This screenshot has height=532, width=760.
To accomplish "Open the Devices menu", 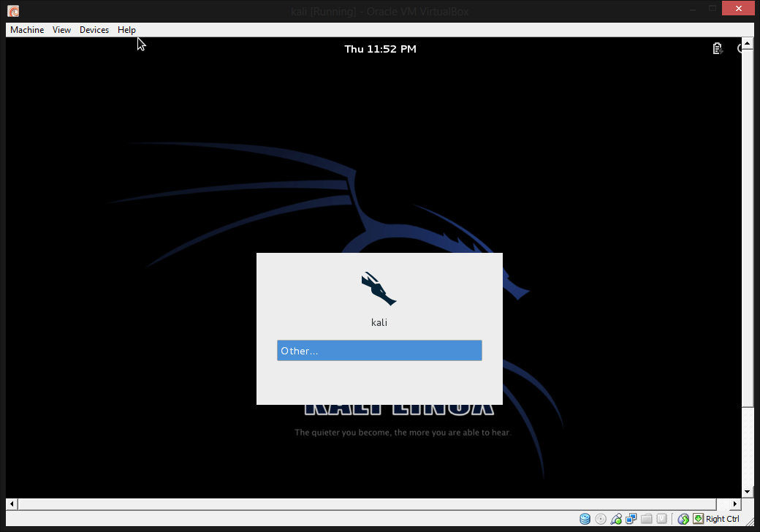I will click(x=94, y=29).
